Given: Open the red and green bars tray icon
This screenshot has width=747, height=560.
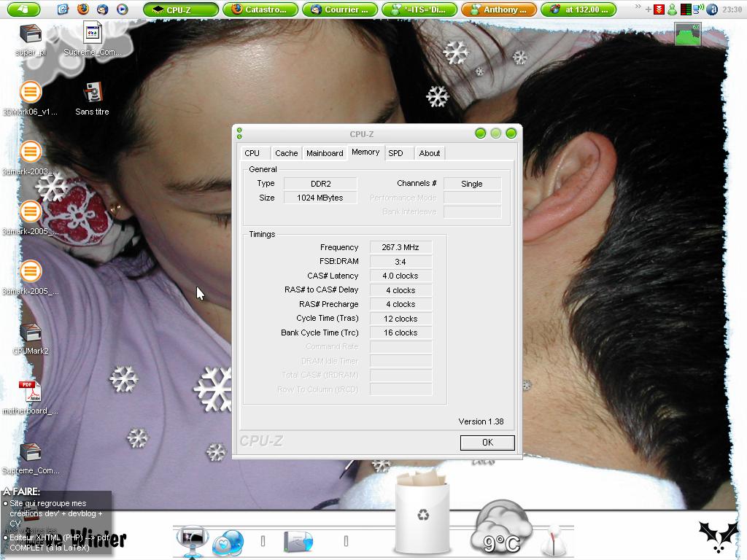Looking at the screenshot, I should pyautogui.click(x=686, y=9).
